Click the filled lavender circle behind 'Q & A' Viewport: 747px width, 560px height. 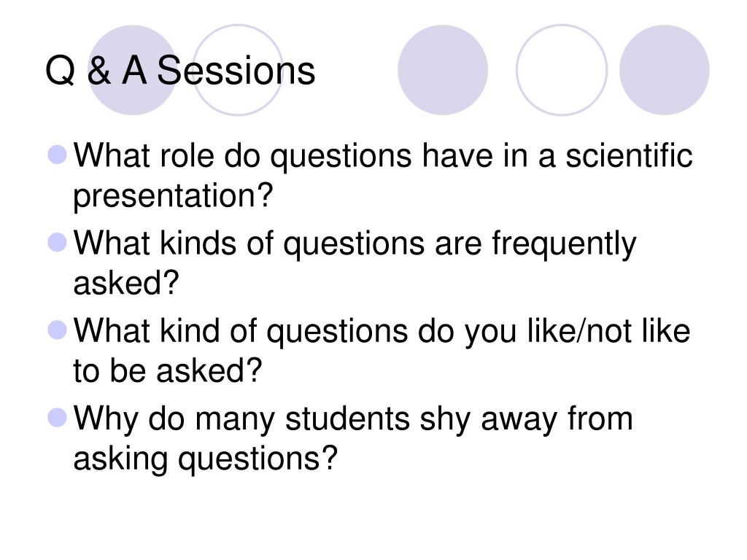[133, 70]
